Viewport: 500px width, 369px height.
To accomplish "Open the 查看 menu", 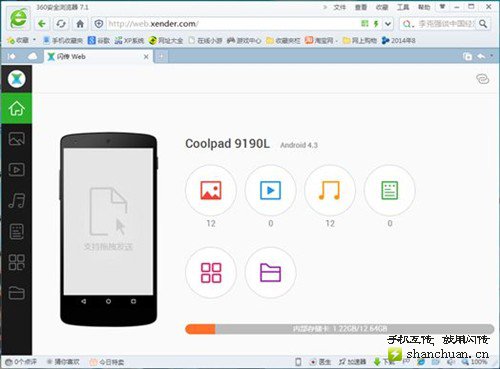I will pyautogui.click(x=361, y=7).
